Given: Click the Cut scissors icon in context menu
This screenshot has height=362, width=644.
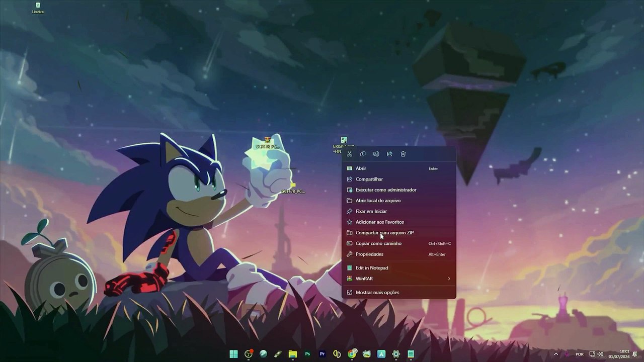Looking at the screenshot, I should [x=350, y=154].
